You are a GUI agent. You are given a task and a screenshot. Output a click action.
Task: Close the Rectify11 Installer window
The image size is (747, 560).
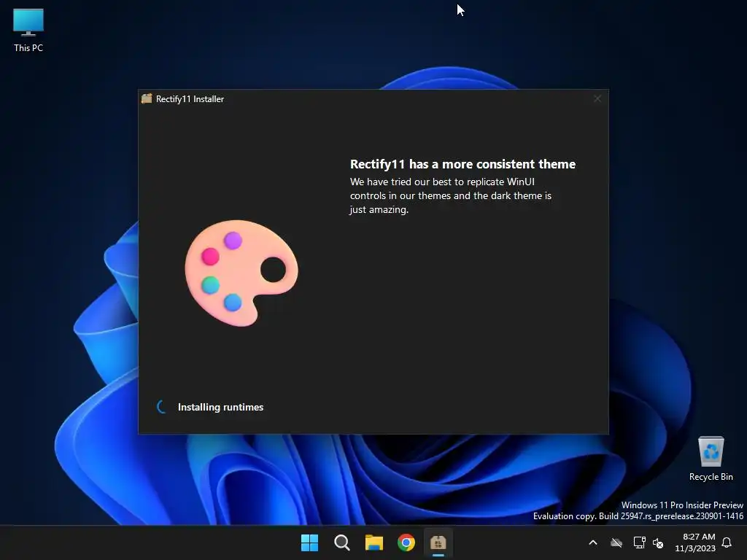(x=597, y=98)
